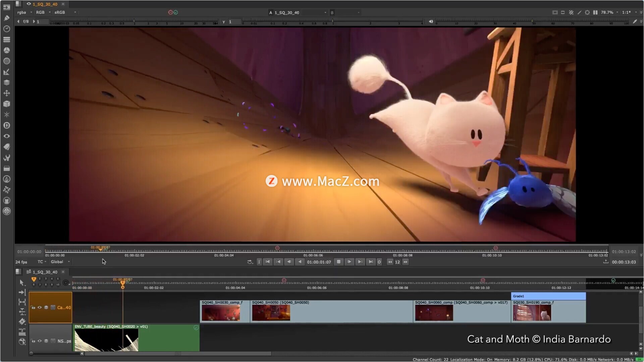Open the Transform nodes move icon
644x362 pixels.
pyautogui.click(x=6, y=93)
